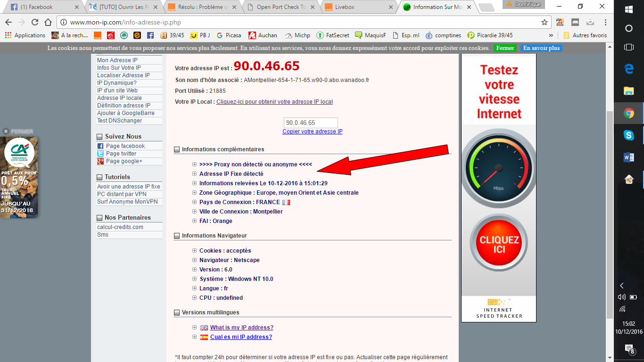This screenshot has height=362, width=644.
Task: Open File Explorer from the taskbar
Action: click(628, 91)
